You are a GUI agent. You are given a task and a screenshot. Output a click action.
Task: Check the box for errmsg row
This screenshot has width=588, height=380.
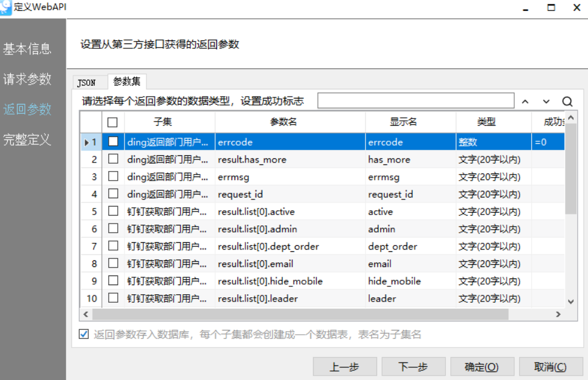click(113, 177)
